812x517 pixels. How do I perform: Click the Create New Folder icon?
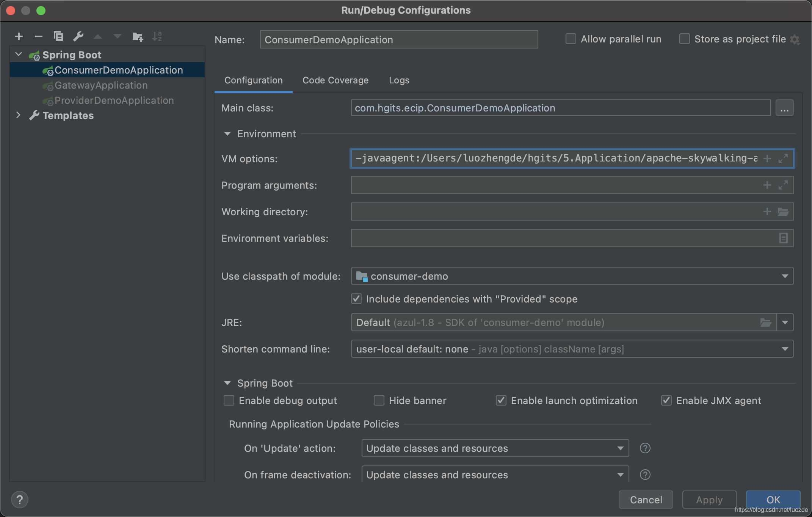(137, 36)
